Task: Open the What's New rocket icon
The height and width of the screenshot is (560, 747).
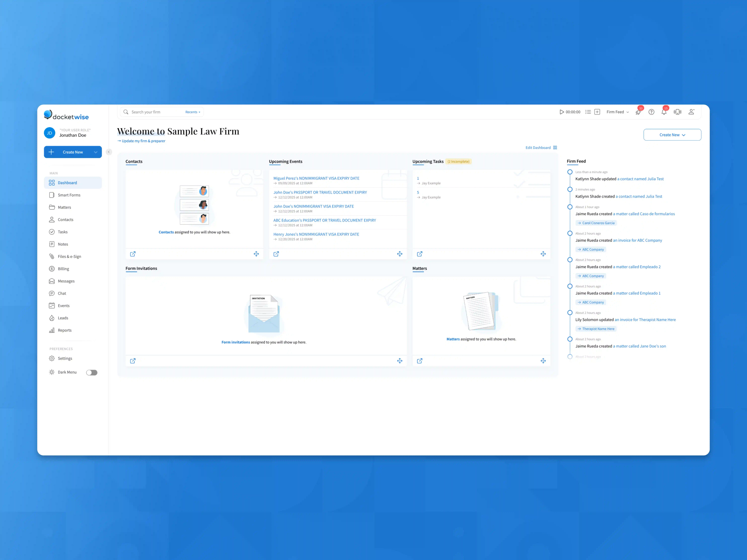Action: pos(639,112)
